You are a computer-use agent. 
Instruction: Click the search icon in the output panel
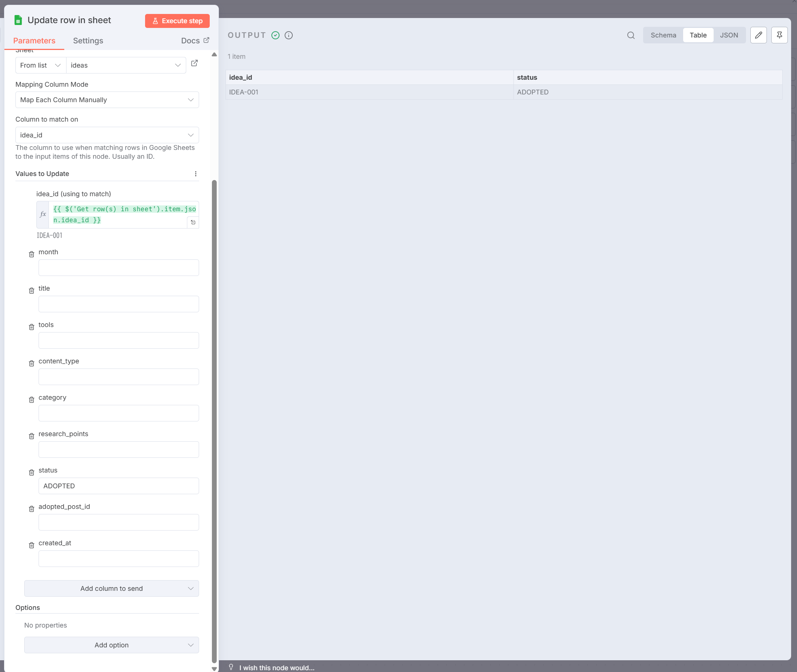(x=631, y=35)
